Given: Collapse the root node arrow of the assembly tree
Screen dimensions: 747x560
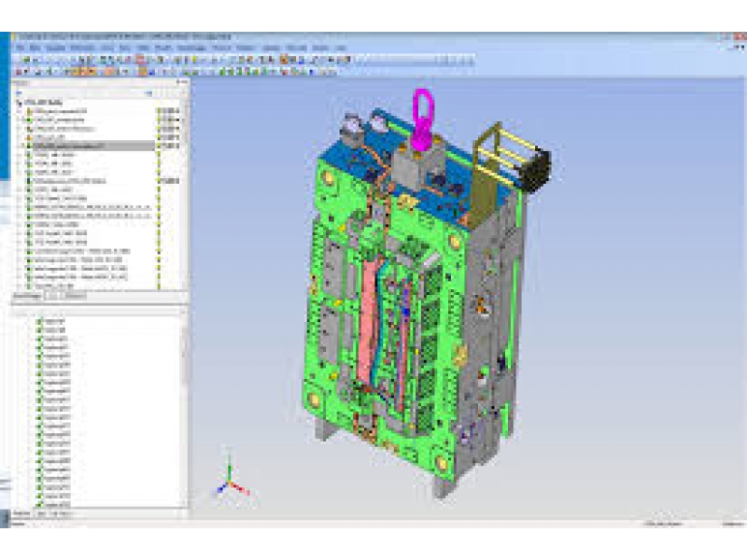Looking at the screenshot, I should click(19, 103).
